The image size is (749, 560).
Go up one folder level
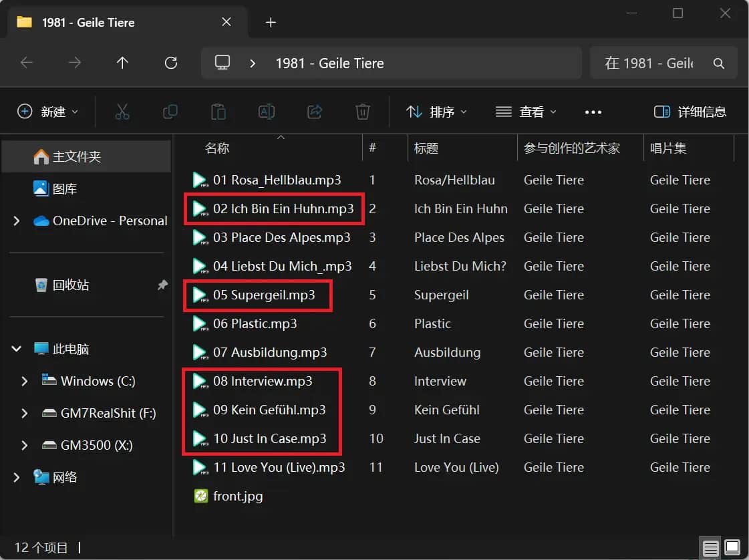click(122, 63)
